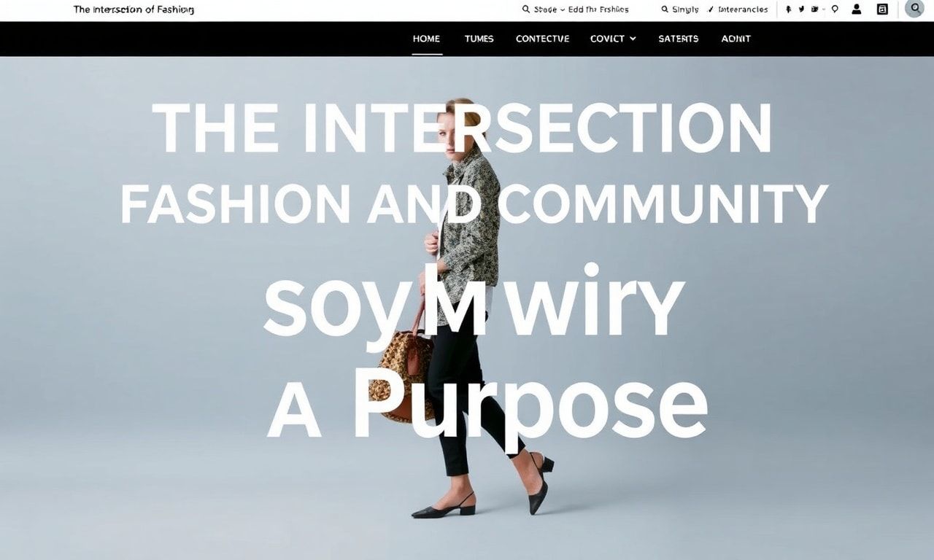
Task: Click the Interancies link
Action: pos(743,9)
